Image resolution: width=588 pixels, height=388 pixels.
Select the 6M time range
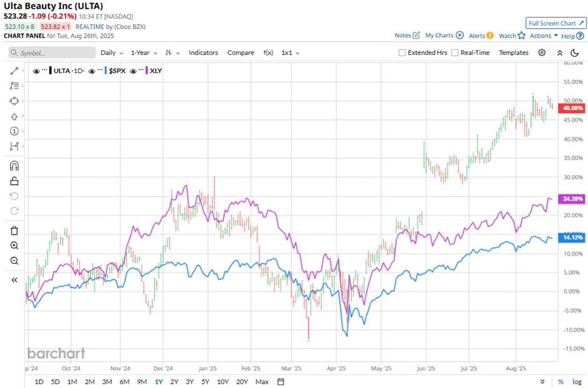point(124,382)
